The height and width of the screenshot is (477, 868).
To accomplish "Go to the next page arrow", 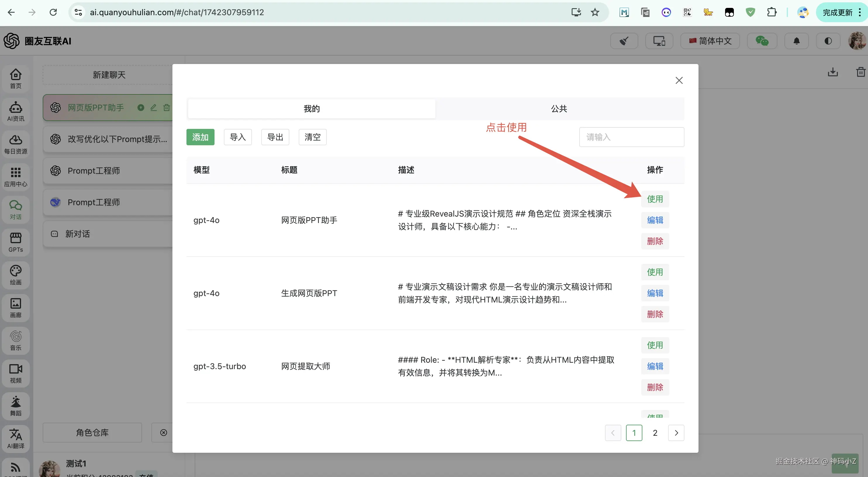I will point(676,433).
